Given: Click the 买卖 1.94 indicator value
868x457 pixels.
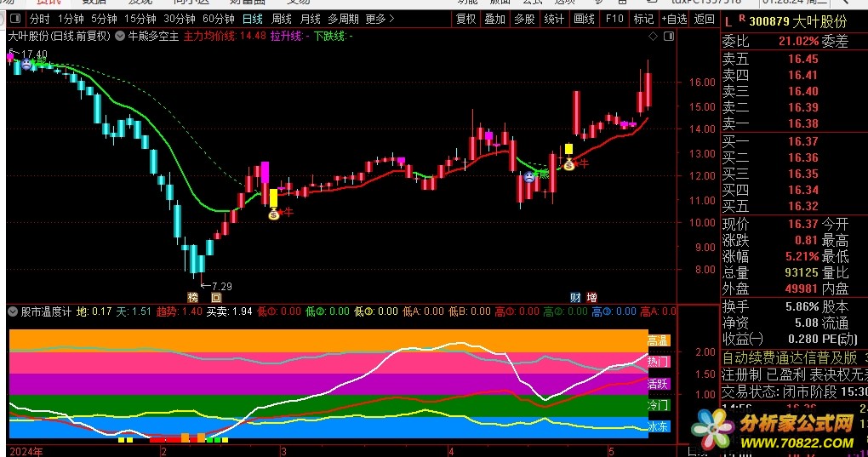Looking at the screenshot, I should click(230, 311).
